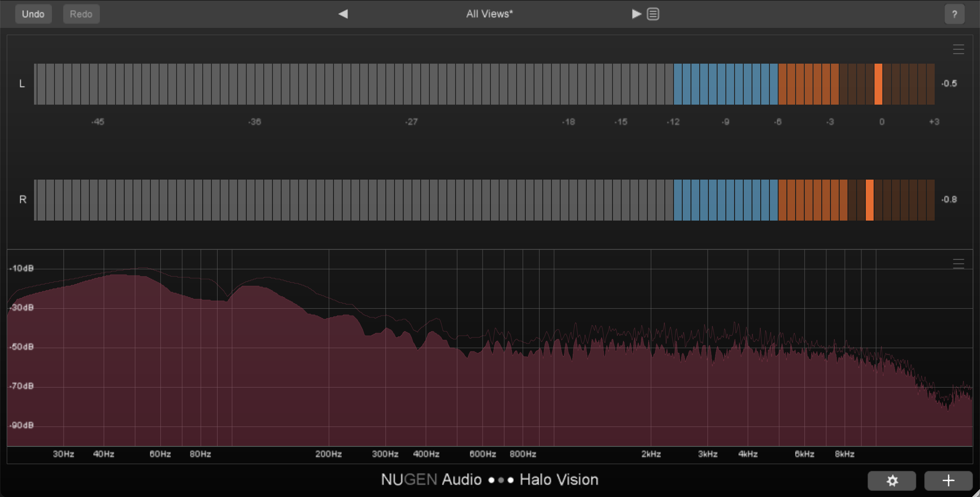980x497 pixels.
Task: Go to previous preset with left arrow
Action: point(343,14)
